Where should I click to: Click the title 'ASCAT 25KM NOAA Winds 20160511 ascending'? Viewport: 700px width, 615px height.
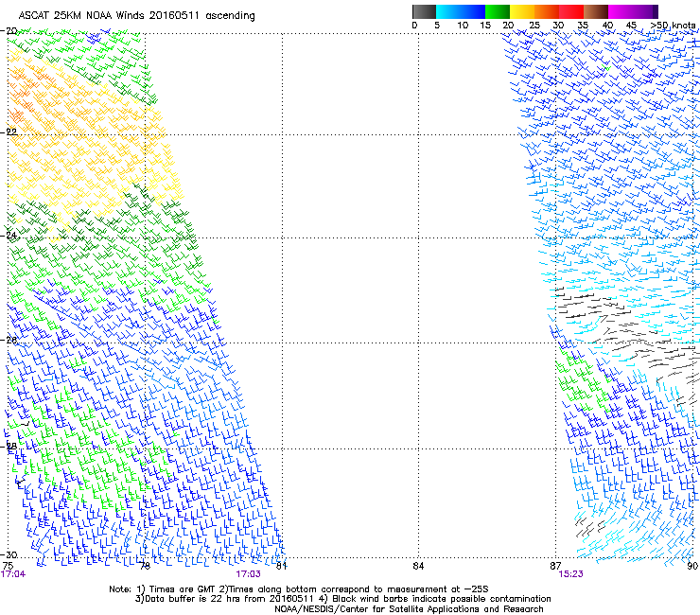click(x=136, y=16)
